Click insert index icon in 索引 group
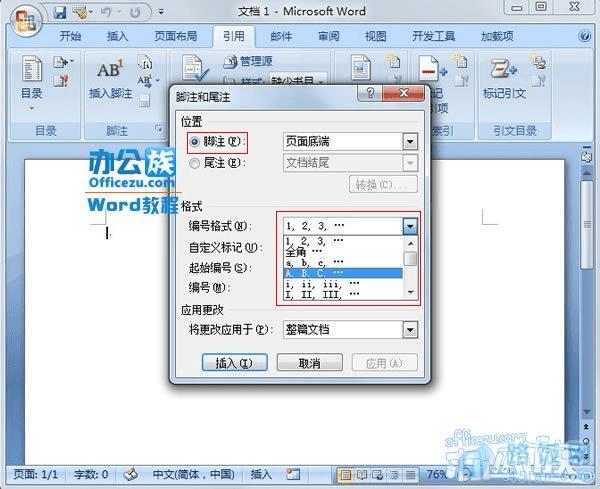600x489 pixels. tap(460, 61)
